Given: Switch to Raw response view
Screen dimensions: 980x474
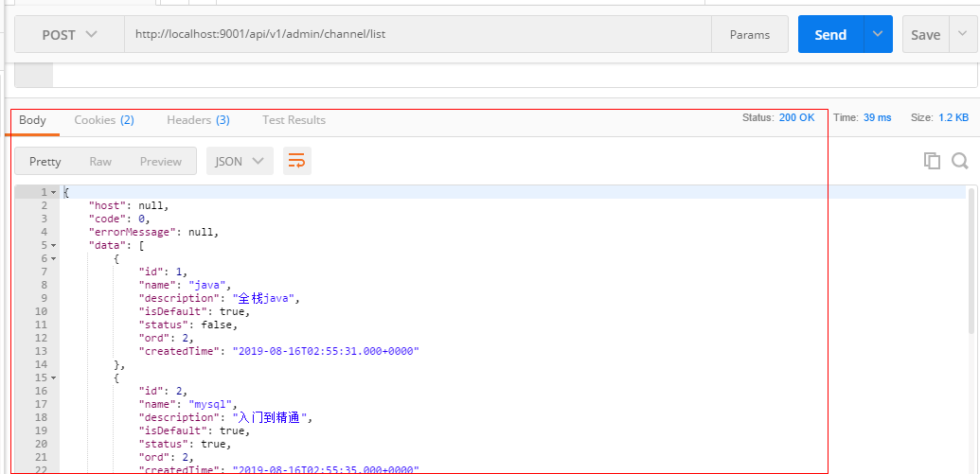Looking at the screenshot, I should pyautogui.click(x=100, y=161).
